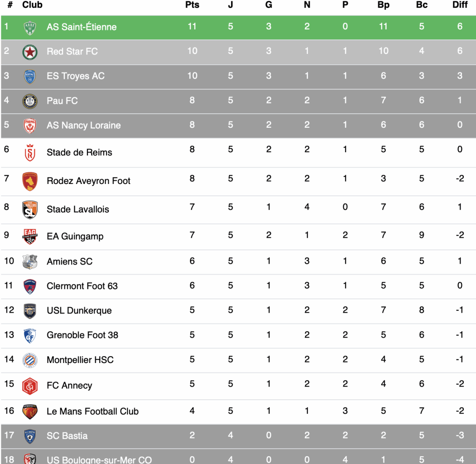
Task: Click the Rodez Aveyron Foot crest
Action: tap(30, 181)
